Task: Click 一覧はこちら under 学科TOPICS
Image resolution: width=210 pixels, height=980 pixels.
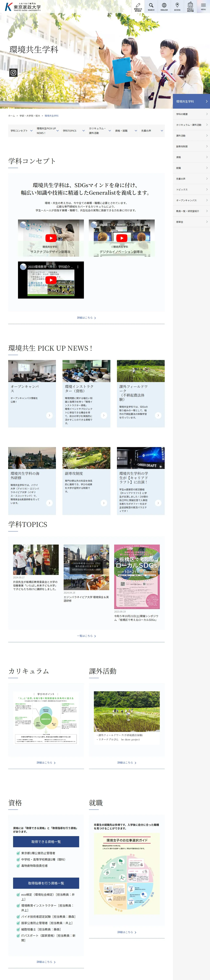Action: (x=86, y=636)
